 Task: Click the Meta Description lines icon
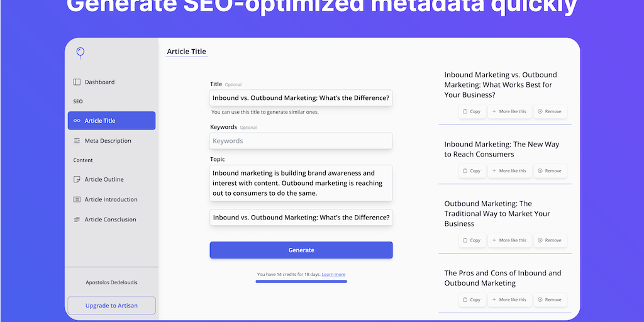(x=77, y=141)
